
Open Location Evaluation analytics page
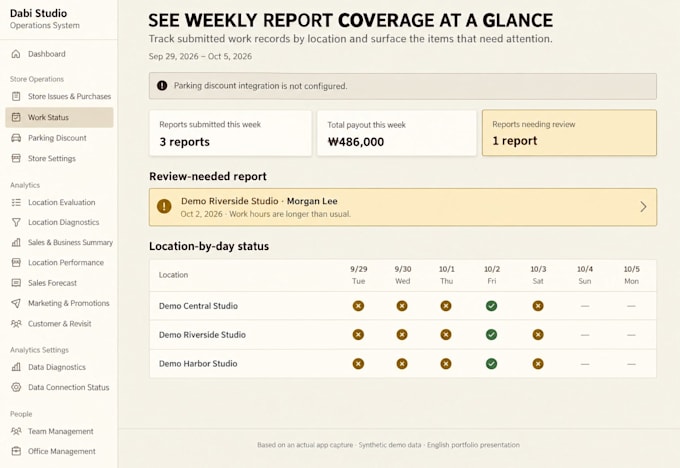click(59, 202)
